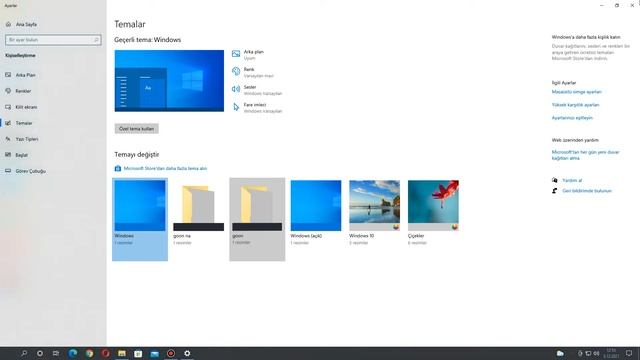Select the Windows 10 beach theme
Screen dimensions: 640x360
point(375,206)
